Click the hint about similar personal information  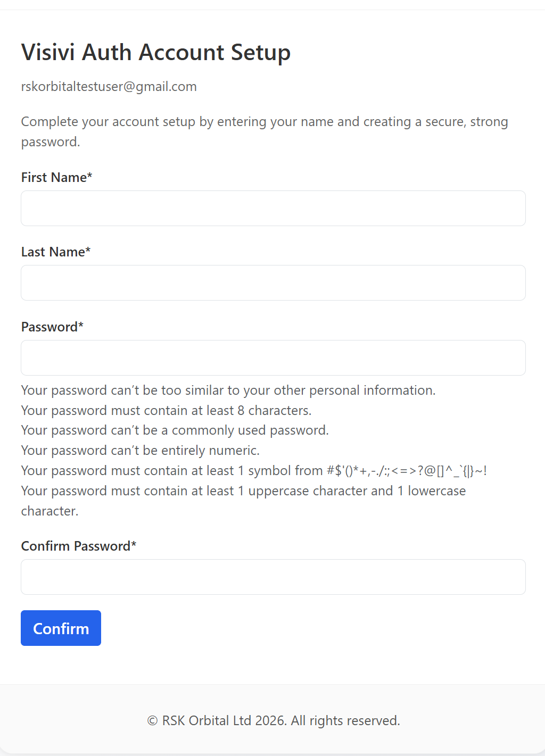228,390
